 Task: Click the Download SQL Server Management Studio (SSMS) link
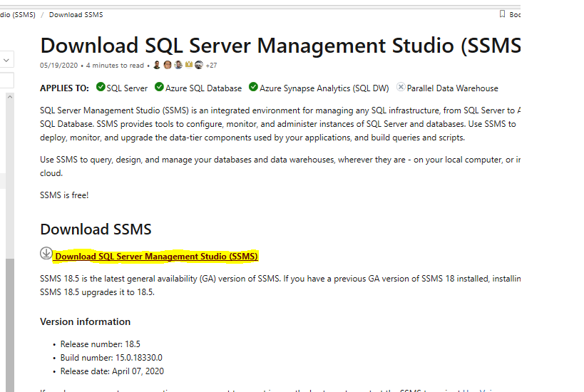pyautogui.click(x=156, y=257)
